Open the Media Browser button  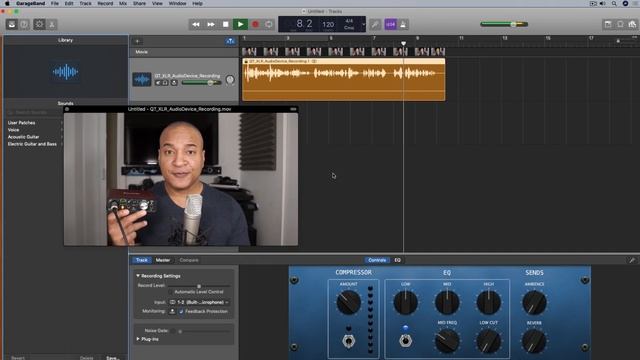point(632,24)
